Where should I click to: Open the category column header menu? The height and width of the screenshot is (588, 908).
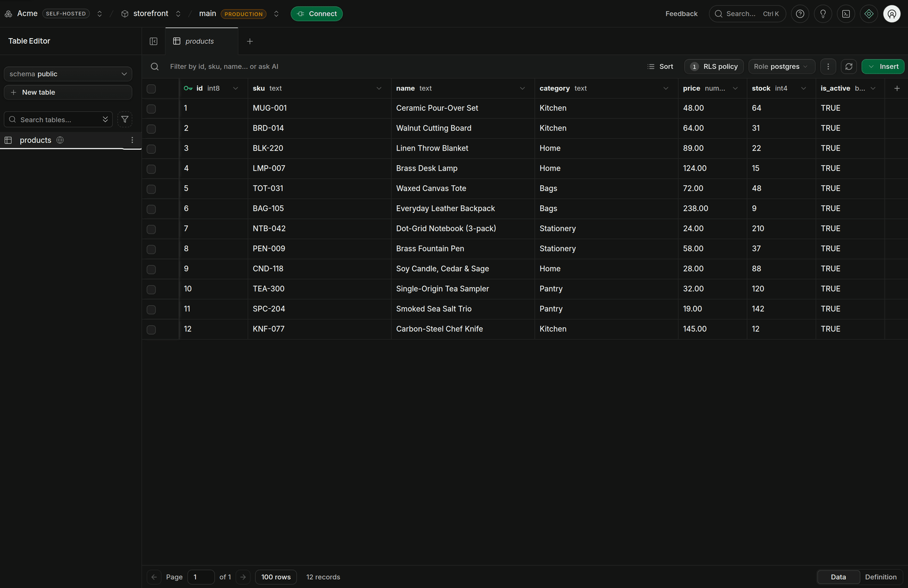pyautogui.click(x=666, y=88)
